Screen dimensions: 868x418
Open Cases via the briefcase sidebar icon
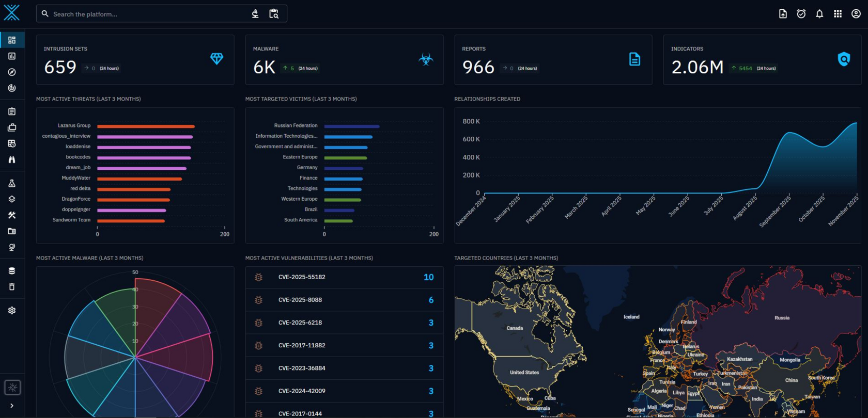(12, 127)
